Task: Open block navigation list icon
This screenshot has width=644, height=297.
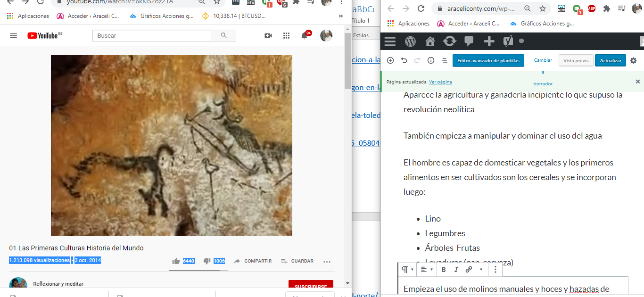Action: click(444, 60)
